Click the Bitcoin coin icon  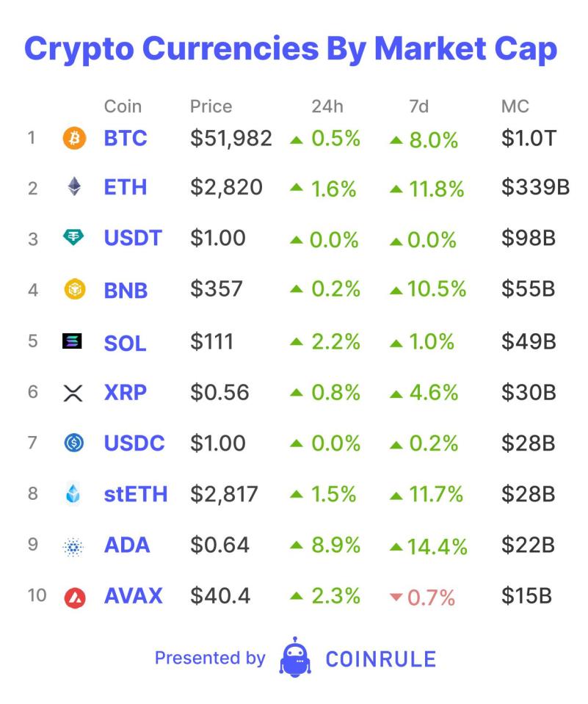pos(74,138)
